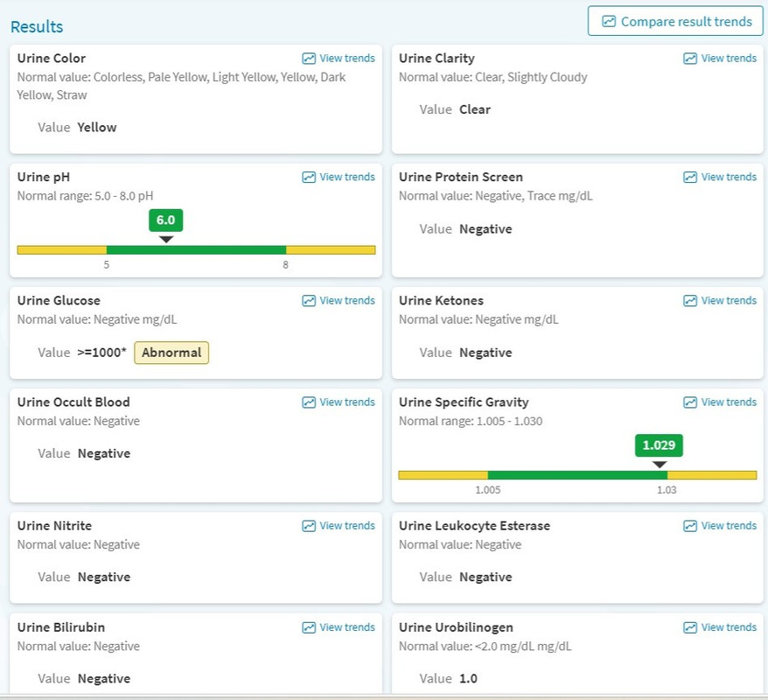Viewport: 768px width, 700px height.
Task: Click the Abnormal badge on Urine Glucose
Action: [x=171, y=353]
